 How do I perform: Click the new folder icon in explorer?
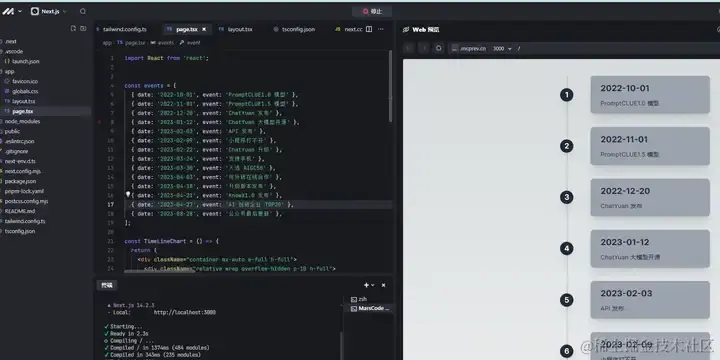tap(83, 28)
